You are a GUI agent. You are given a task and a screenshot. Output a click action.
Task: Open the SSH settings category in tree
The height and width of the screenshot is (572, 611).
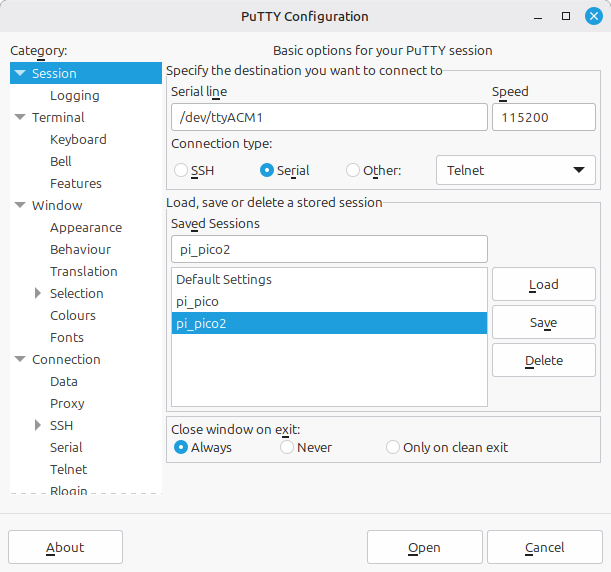(x=62, y=425)
